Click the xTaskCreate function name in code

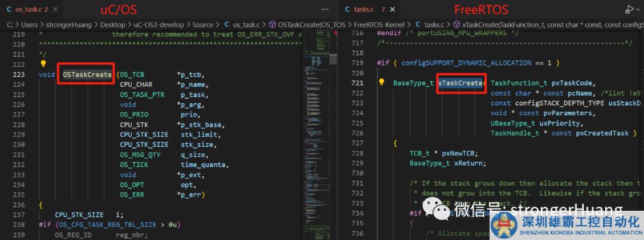462,83
